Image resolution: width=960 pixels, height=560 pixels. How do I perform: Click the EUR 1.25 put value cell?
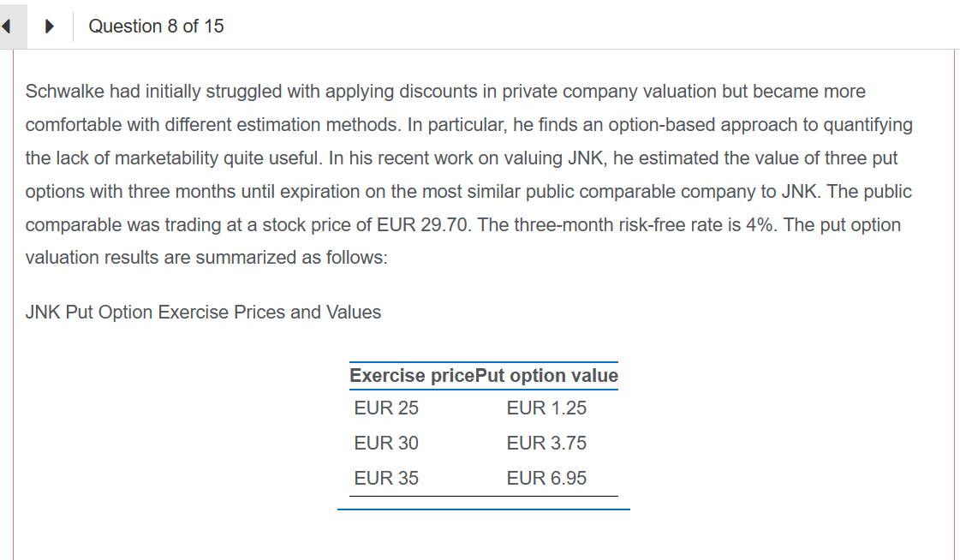click(x=546, y=408)
